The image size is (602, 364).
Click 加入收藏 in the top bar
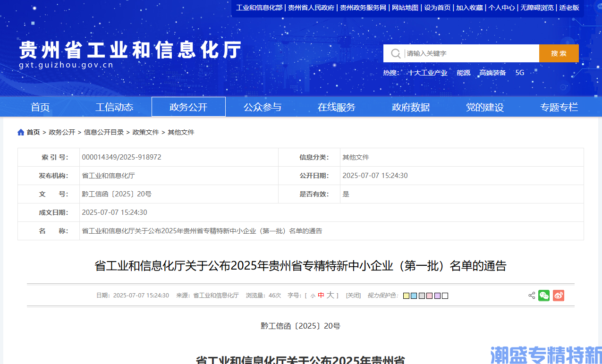(x=469, y=8)
